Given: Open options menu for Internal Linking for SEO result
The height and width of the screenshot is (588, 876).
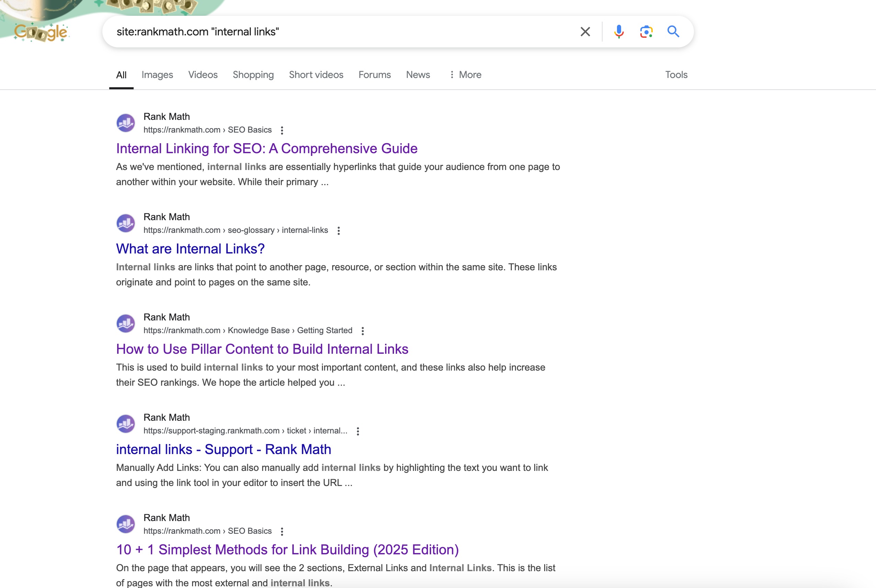Looking at the screenshot, I should point(282,130).
